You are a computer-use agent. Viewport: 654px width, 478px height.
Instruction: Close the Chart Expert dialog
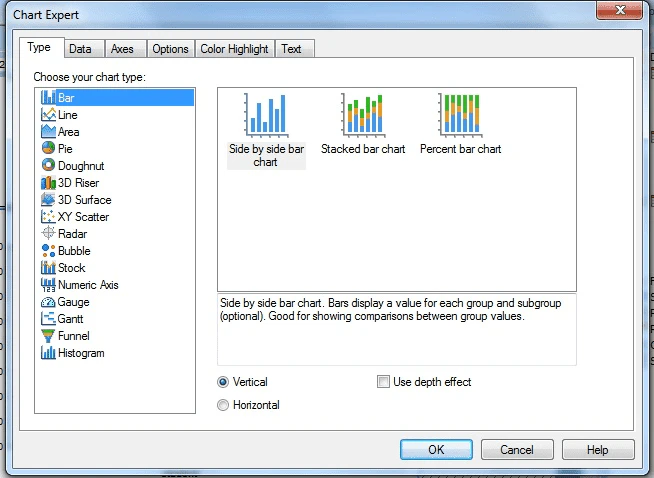point(619,10)
